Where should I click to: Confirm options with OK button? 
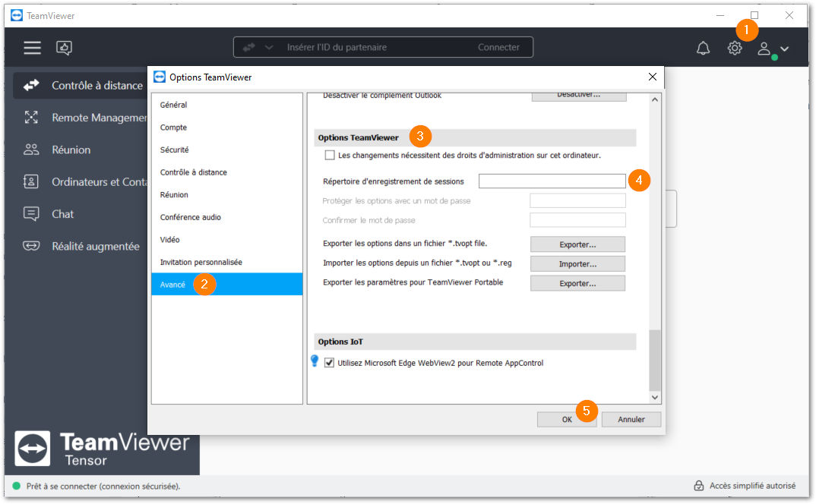pyautogui.click(x=567, y=419)
